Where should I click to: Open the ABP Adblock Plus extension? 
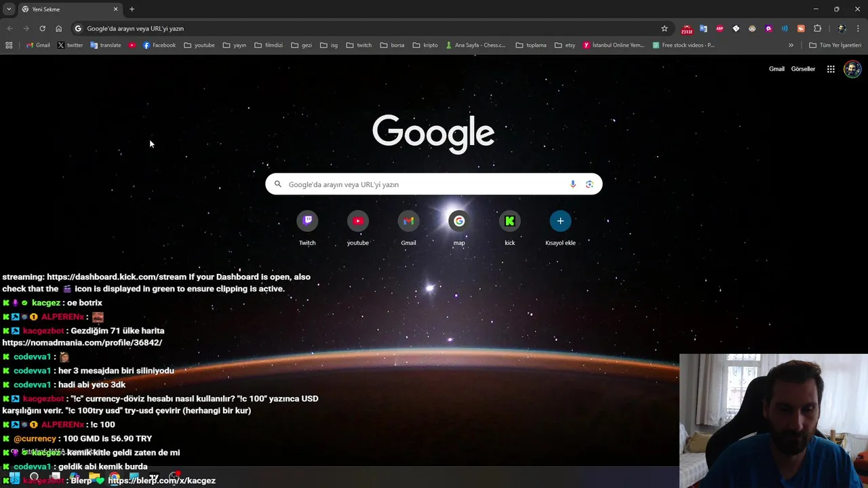(719, 28)
